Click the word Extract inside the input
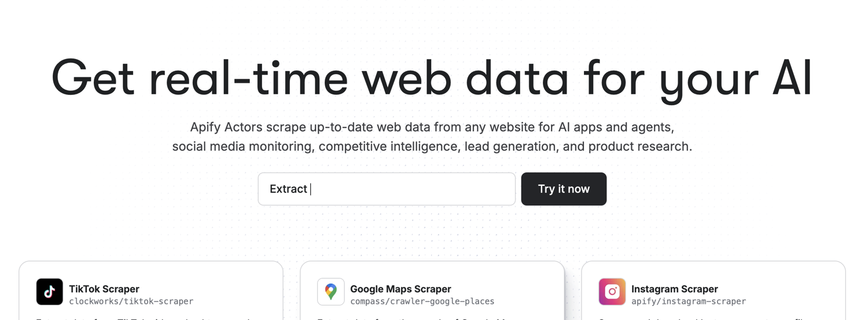Viewport: 868px width, 320px height. (x=288, y=189)
